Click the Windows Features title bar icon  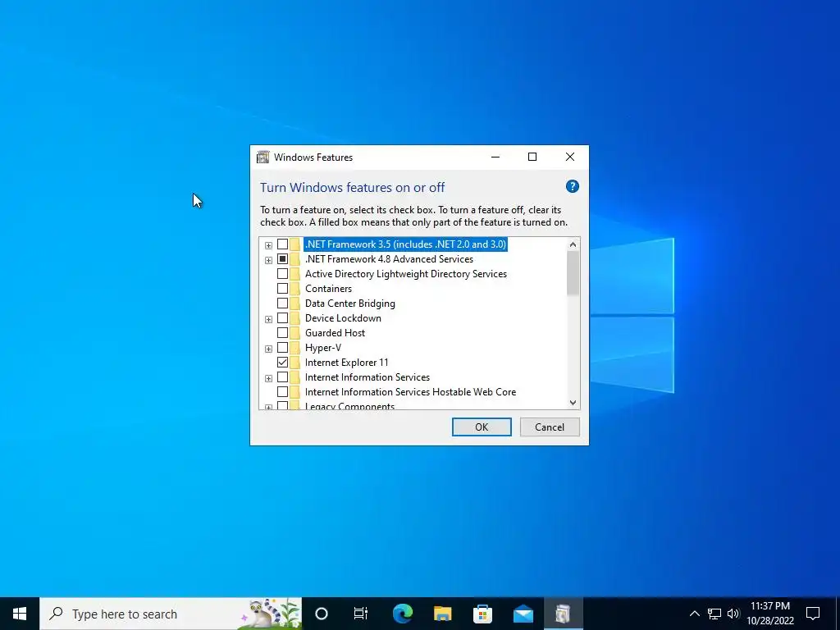(x=263, y=157)
